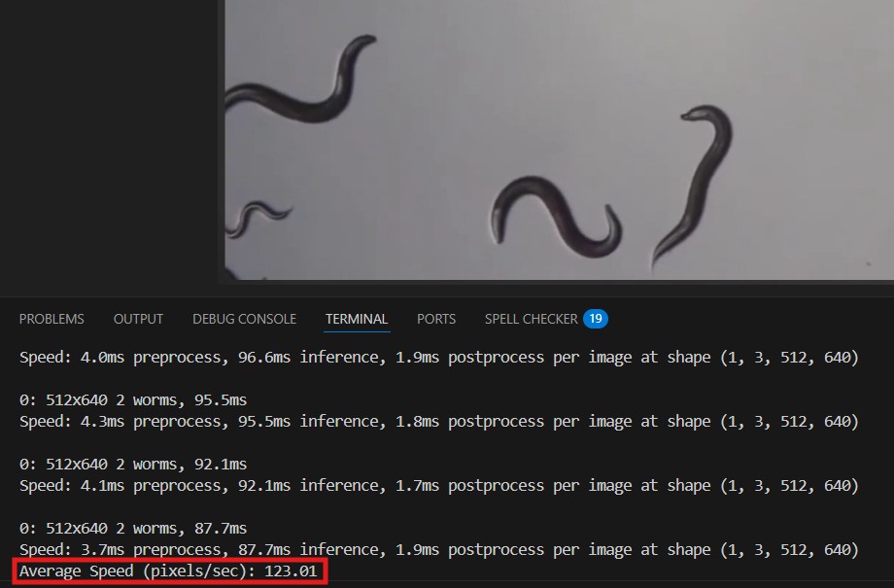Click the Speed line with 96.6ms inference
Viewport: 894px width, 588px height.
point(438,358)
